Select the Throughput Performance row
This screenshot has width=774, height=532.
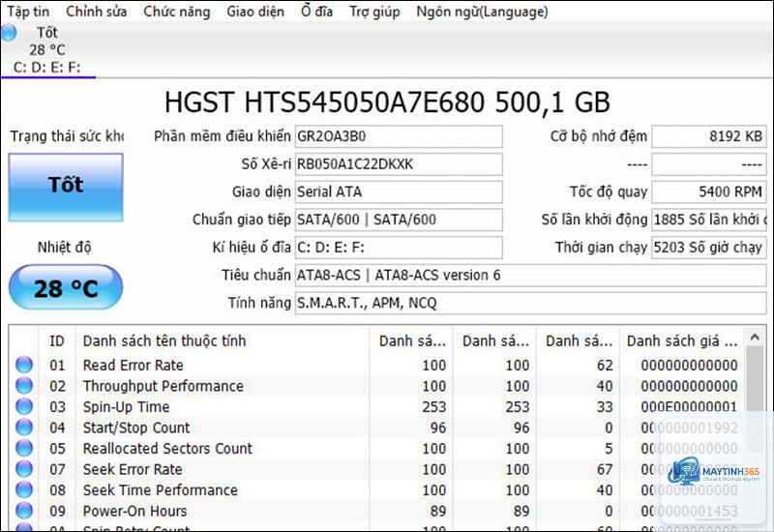pos(376,386)
